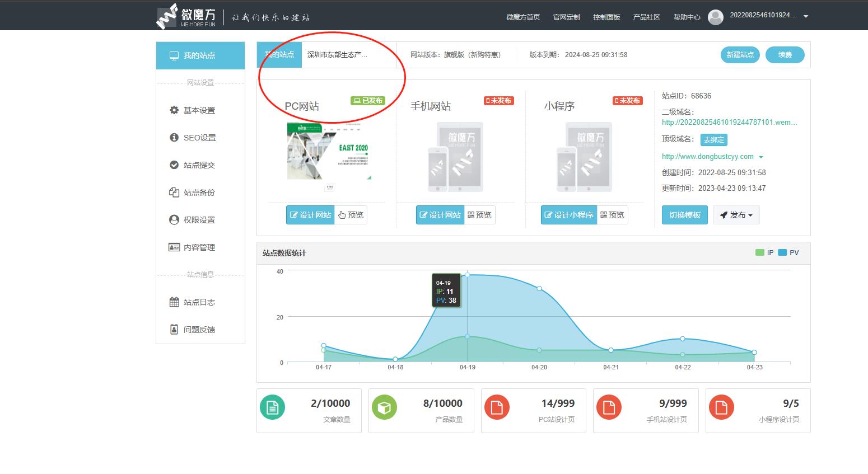Open 权限设置 in sidebar
The width and height of the screenshot is (868, 474).
pos(200,220)
